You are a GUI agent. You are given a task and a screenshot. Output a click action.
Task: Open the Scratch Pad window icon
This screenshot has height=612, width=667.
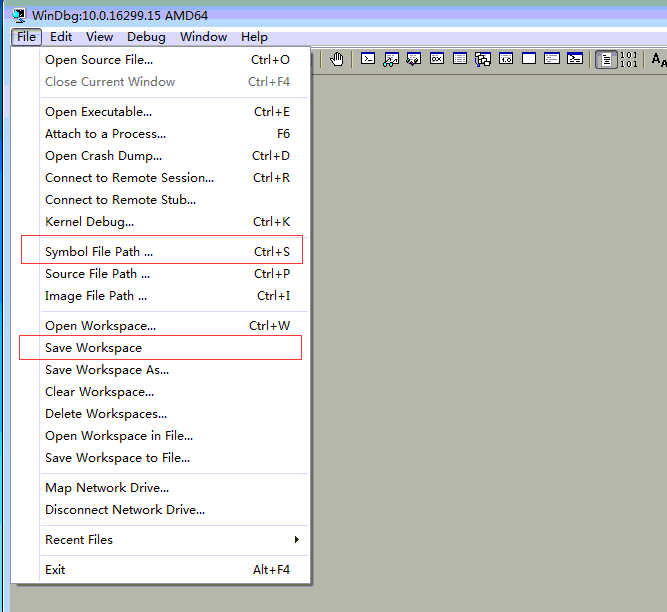(529, 59)
